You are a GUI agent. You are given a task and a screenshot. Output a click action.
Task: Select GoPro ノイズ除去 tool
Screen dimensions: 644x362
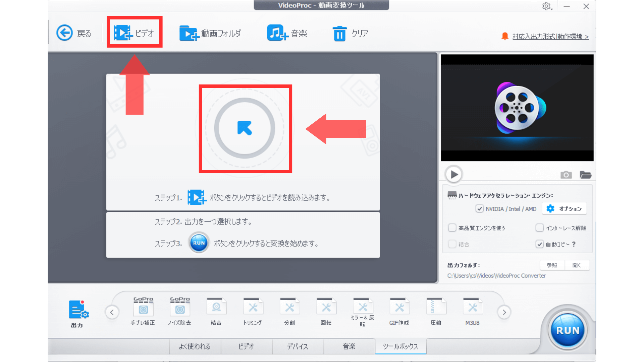pos(180,311)
